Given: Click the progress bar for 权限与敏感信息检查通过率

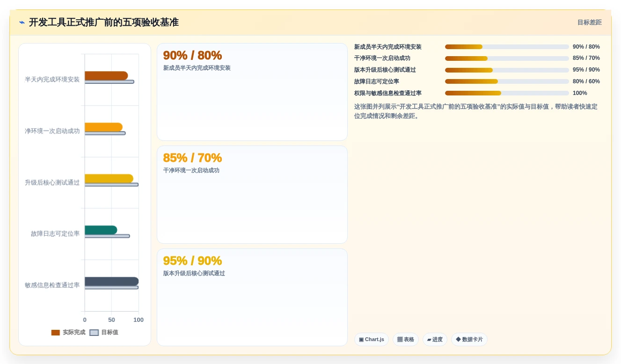Looking at the screenshot, I should click(507, 93).
